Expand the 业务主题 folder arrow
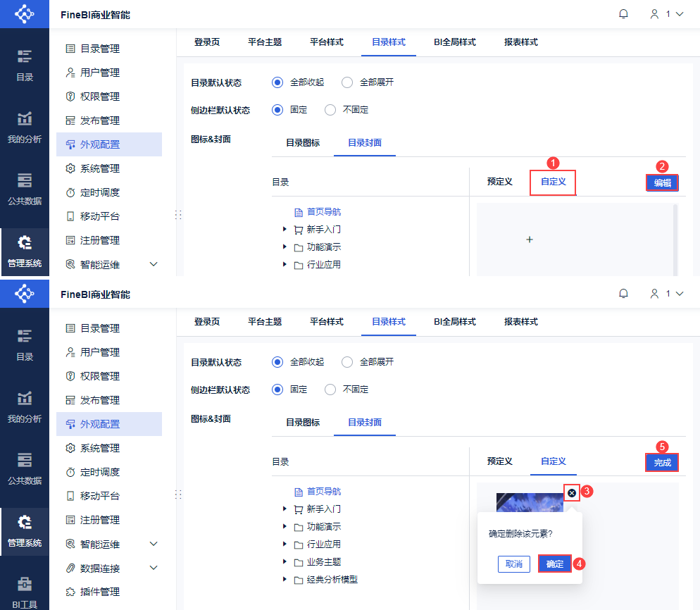The height and width of the screenshot is (610, 700). (285, 562)
